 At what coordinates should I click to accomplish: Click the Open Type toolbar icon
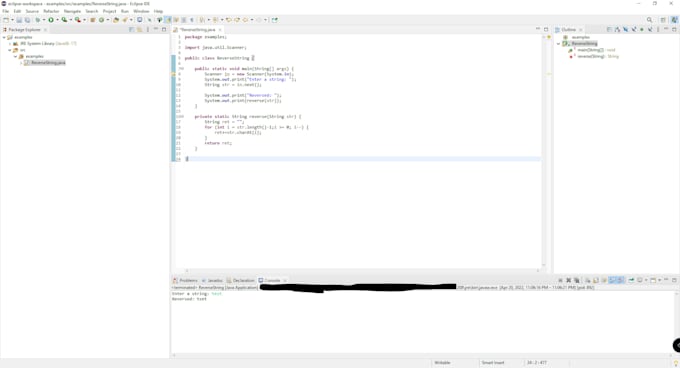[116, 20]
